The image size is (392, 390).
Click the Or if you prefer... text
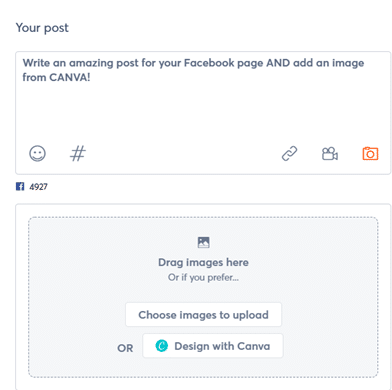coord(203,277)
